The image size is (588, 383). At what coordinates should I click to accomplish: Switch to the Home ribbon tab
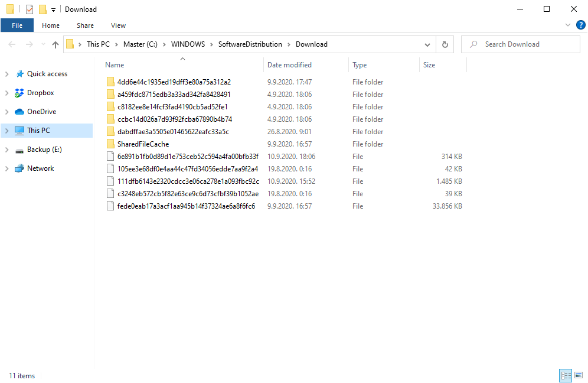51,25
